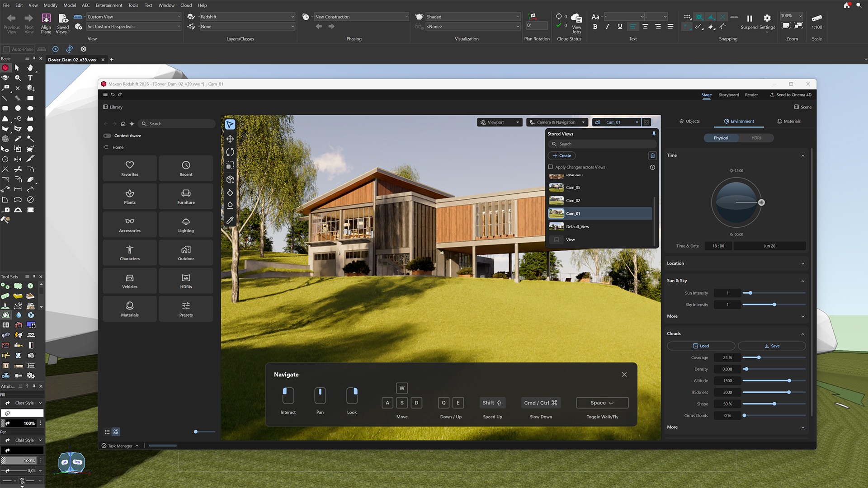The image size is (868, 488).
Task: Switch library to grid view icon
Action: (116, 432)
